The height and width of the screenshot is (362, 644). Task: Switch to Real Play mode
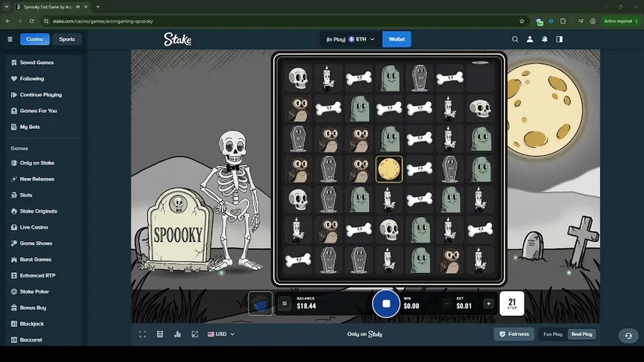point(581,334)
